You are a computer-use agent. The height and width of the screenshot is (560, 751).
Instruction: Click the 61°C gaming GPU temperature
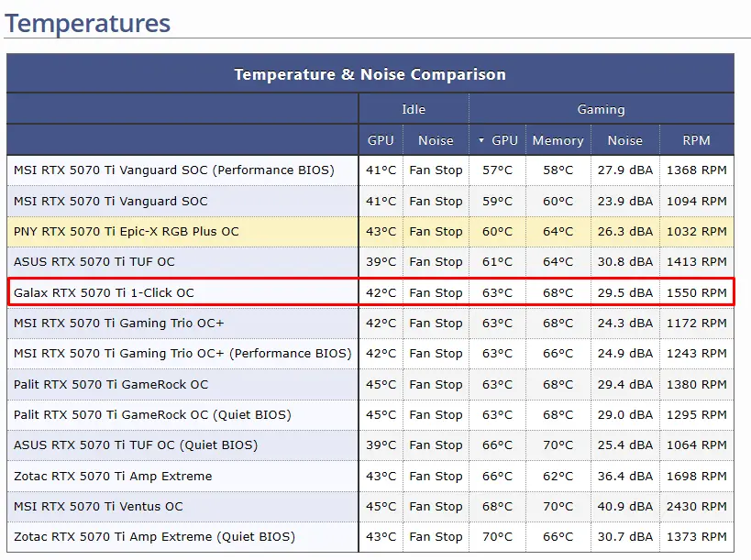[x=497, y=262]
